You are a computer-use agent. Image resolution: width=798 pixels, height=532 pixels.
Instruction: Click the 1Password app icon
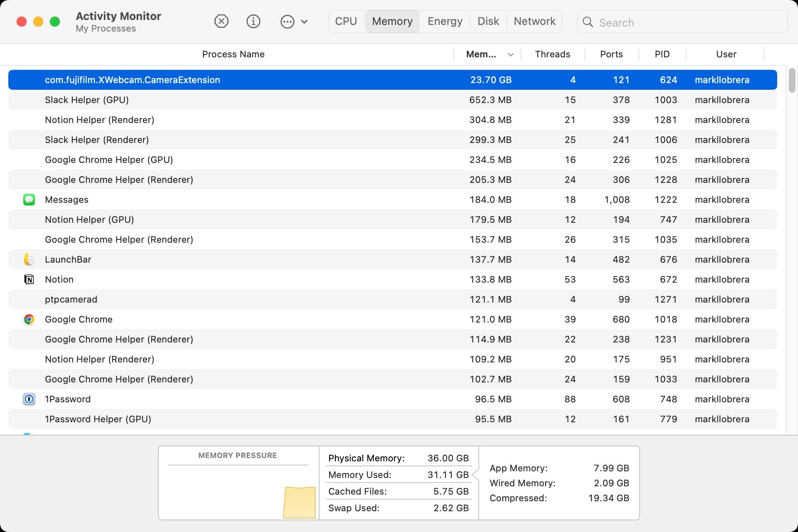(29, 399)
